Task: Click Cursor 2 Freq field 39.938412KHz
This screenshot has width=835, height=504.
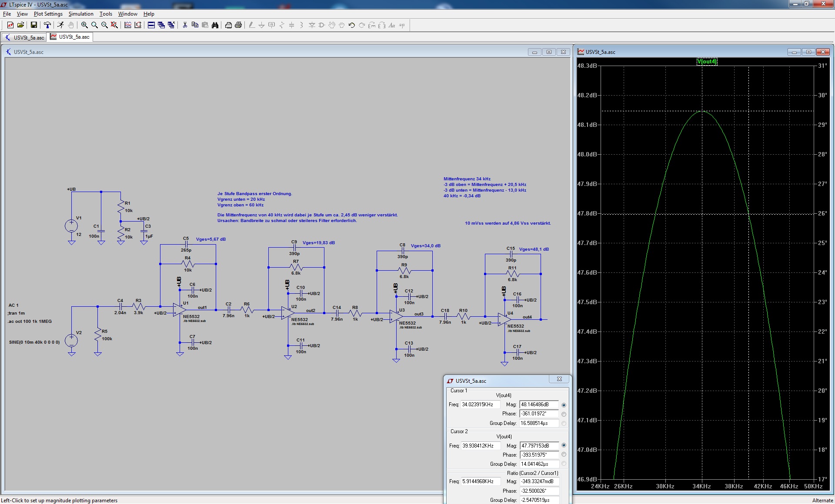Action: 480,446
